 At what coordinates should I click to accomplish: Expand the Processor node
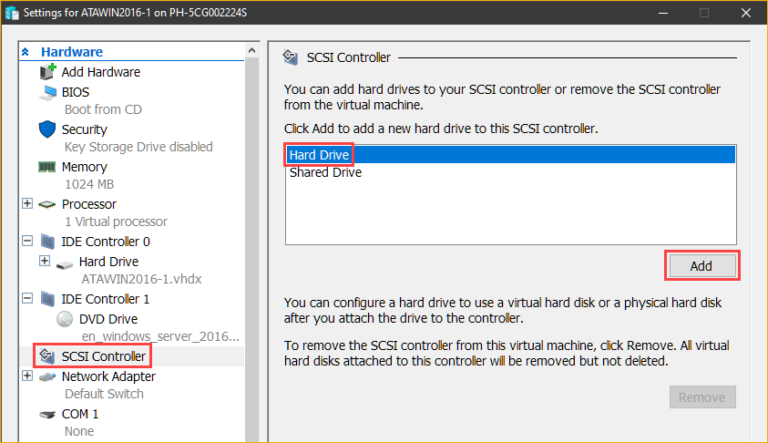27,203
